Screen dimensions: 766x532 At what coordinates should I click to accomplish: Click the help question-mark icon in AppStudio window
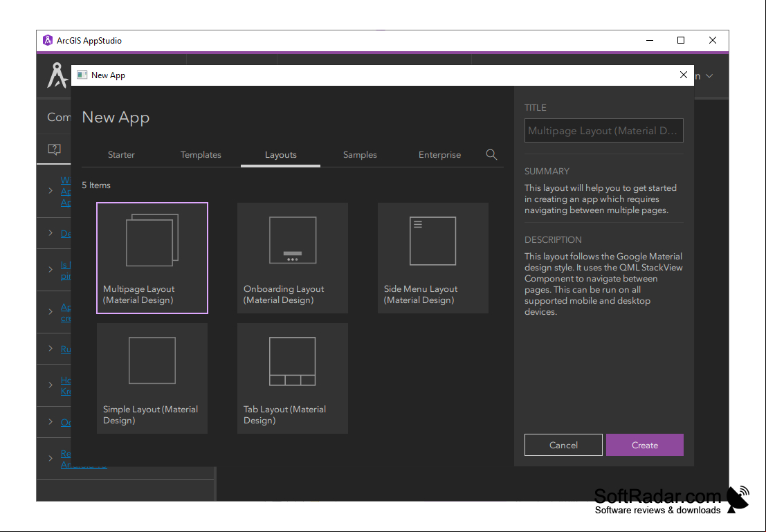click(x=54, y=149)
